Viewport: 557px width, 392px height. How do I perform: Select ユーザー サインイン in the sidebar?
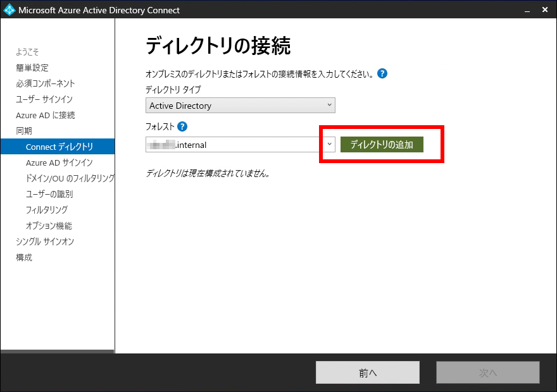[x=44, y=99]
